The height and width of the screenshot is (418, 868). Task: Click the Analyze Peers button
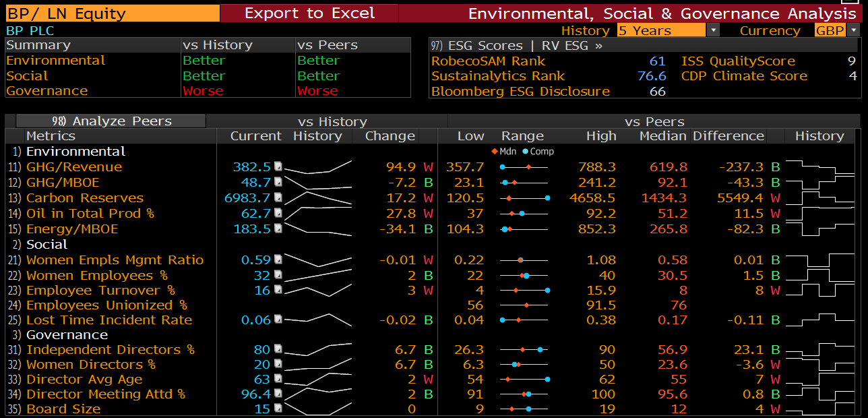(111, 121)
